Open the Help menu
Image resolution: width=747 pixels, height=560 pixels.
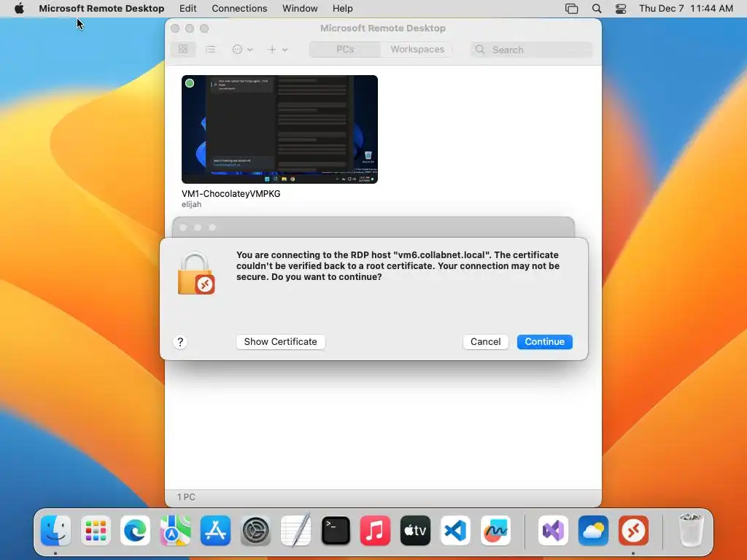(343, 9)
